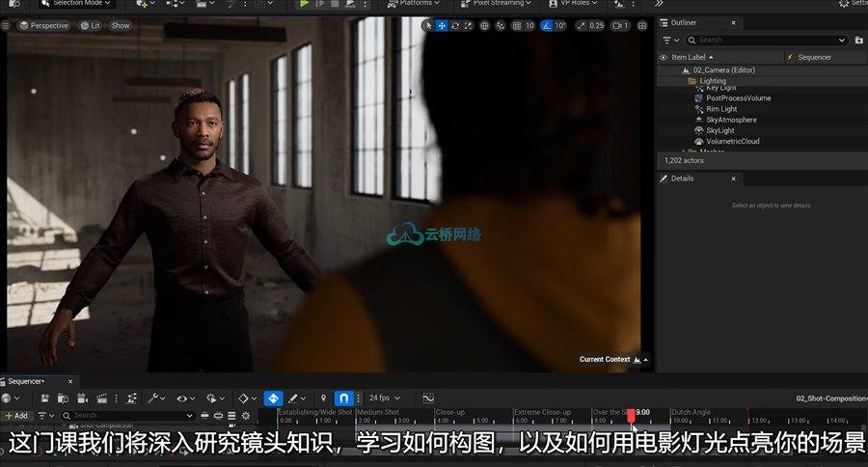
Task: Open Outliner filter options
Action: [x=670, y=41]
